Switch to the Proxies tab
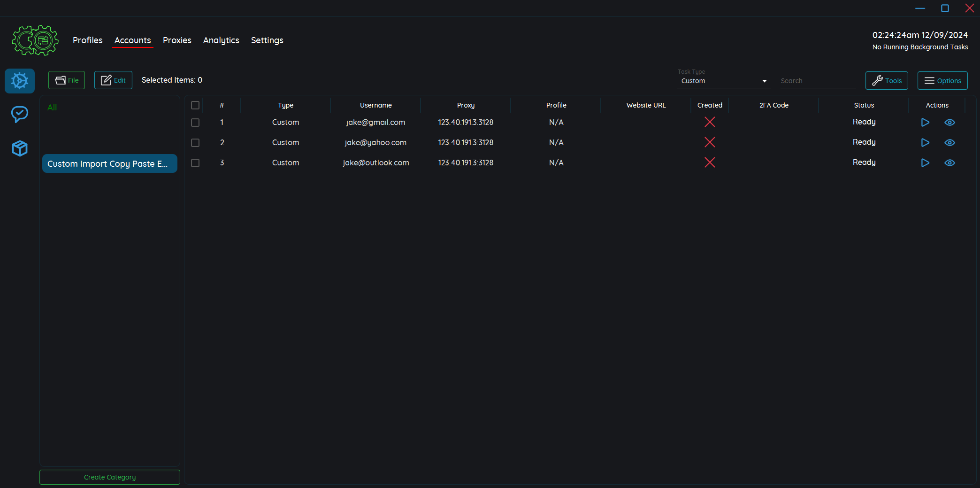Screen dimensions: 980x488 [x=177, y=40]
